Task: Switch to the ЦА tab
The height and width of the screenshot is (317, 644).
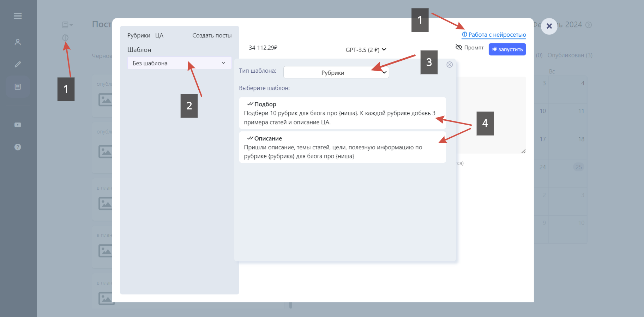Action: [159, 35]
